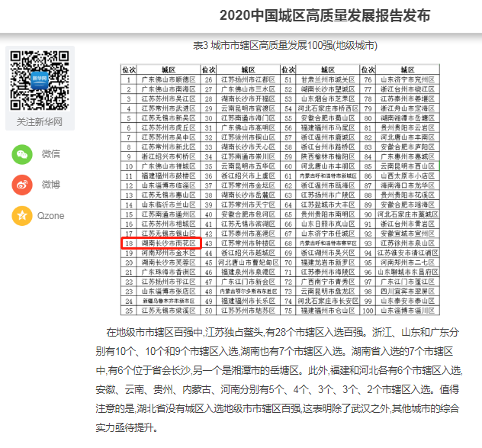Click table cell 广西南宁市青秀区
Screen dimensions: 482x448
[328, 282]
